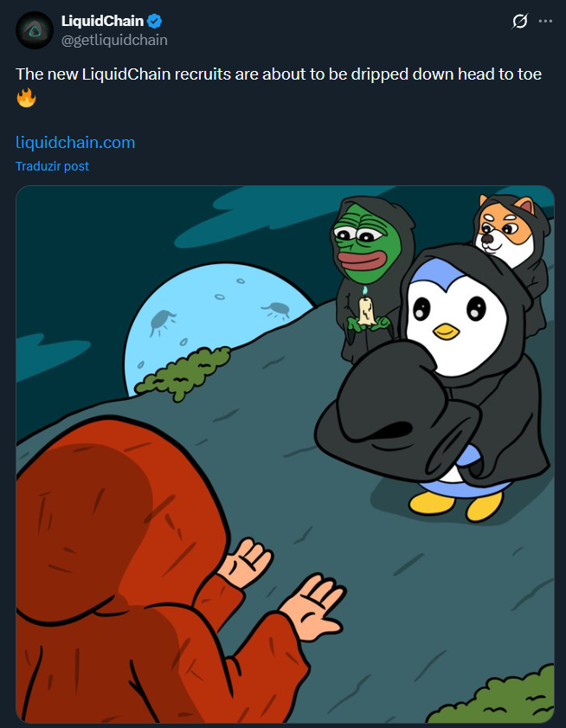Open the three-dot more options menu
The height and width of the screenshot is (728, 566).
[x=545, y=22]
